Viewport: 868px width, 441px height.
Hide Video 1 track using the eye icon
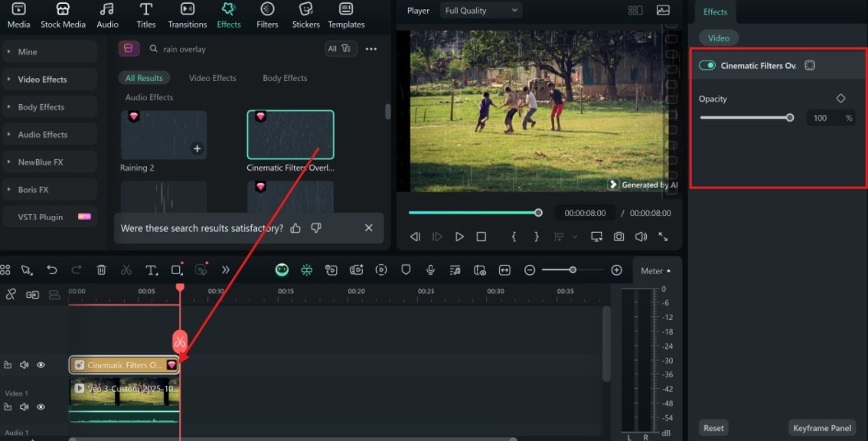[x=41, y=407]
